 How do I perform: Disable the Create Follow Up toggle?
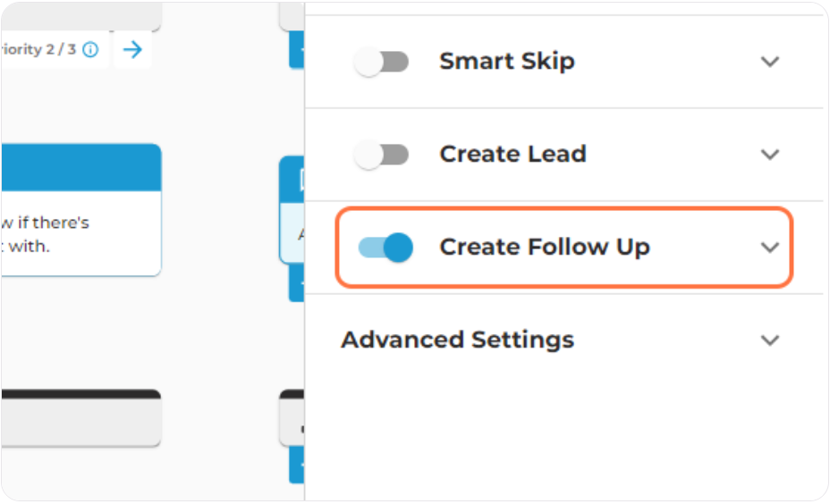(x=385, y=248)
